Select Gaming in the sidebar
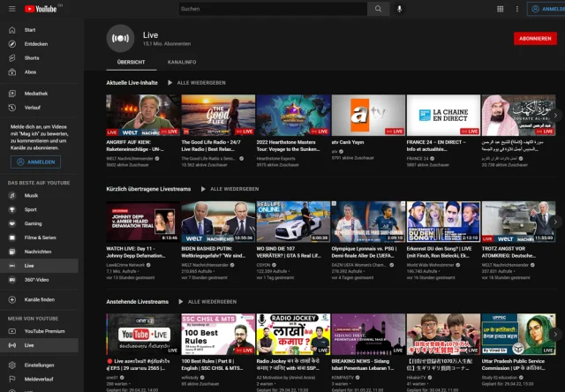The image size is (565, 392). click(x=33, y=224)
